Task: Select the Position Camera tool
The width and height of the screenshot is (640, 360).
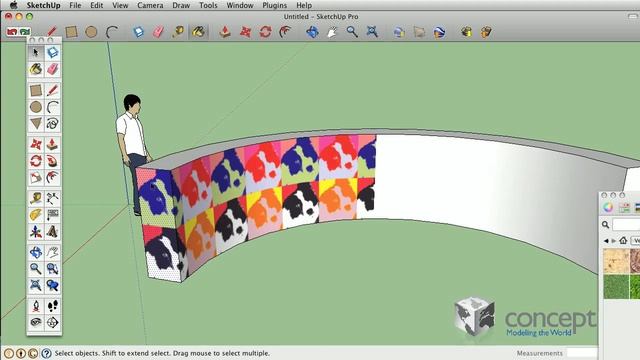Action: (x=36, y=306)
